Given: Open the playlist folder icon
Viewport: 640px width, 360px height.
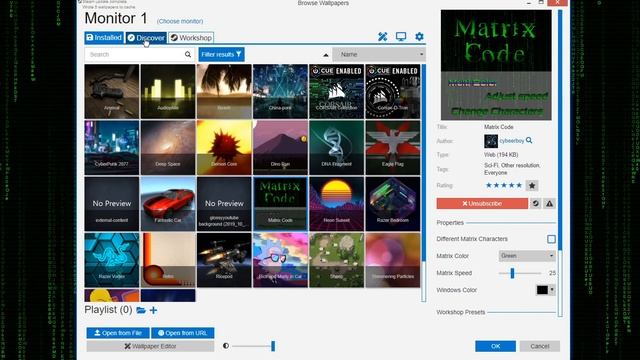Looking at the screenshot, I should [141, 310].
